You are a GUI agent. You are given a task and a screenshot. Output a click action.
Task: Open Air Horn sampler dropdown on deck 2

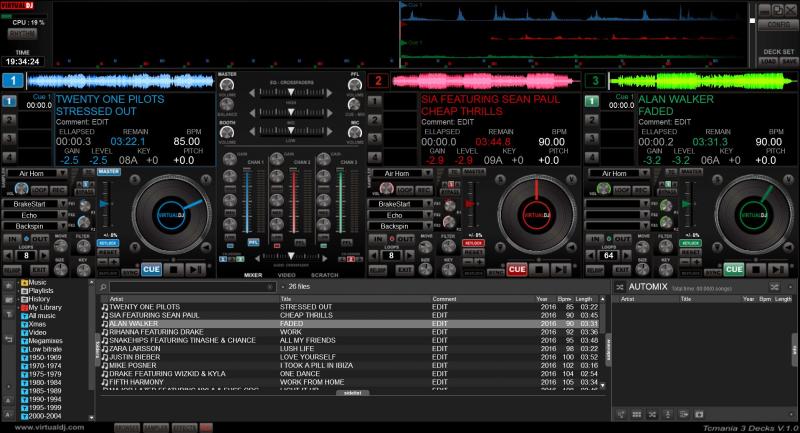427,173
